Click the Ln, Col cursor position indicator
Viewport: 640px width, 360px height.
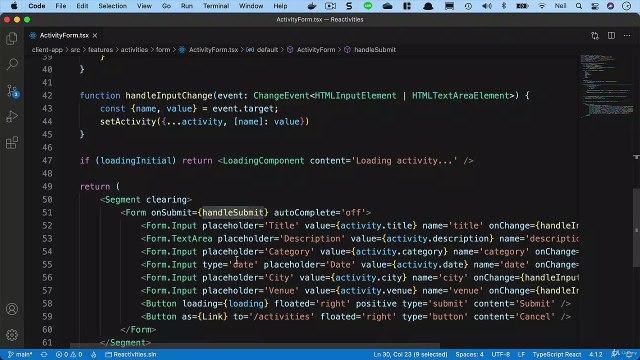410,354
